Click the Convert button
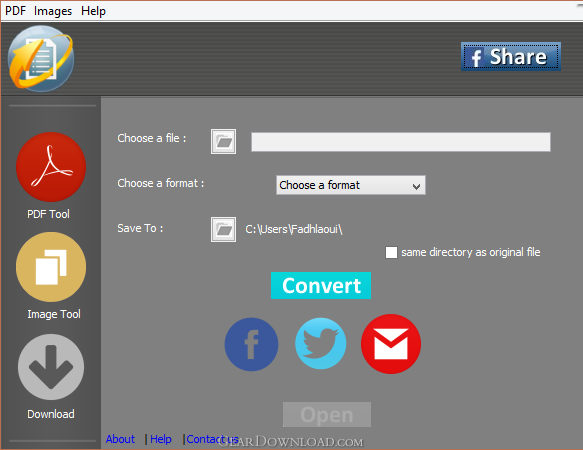 (x=321, y=285)
